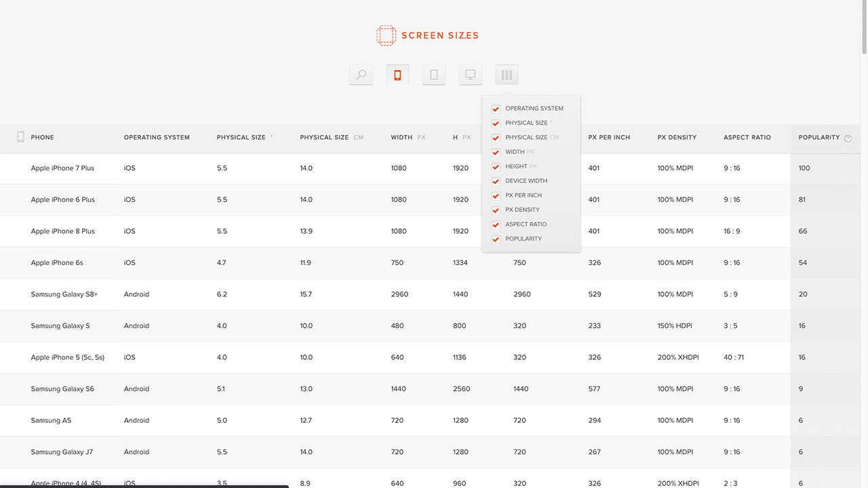Select the phone device filter icon
The image size is (868, 488).
click(x=397, y=75)
